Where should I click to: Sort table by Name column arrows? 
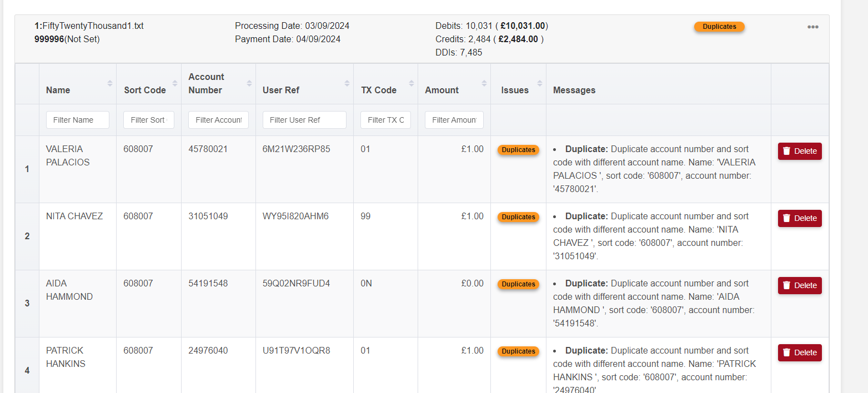[x=110, y=83]
